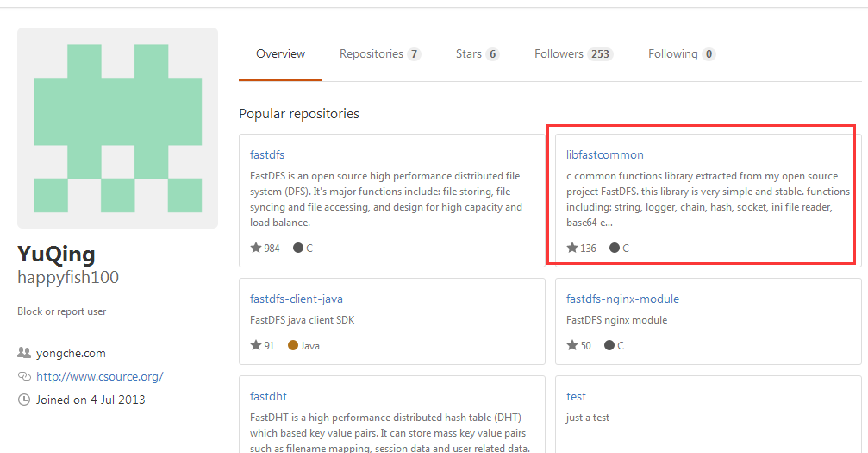Visit the http://www.csource.org/ website link

pyautogui.click(x=99, y=376)
